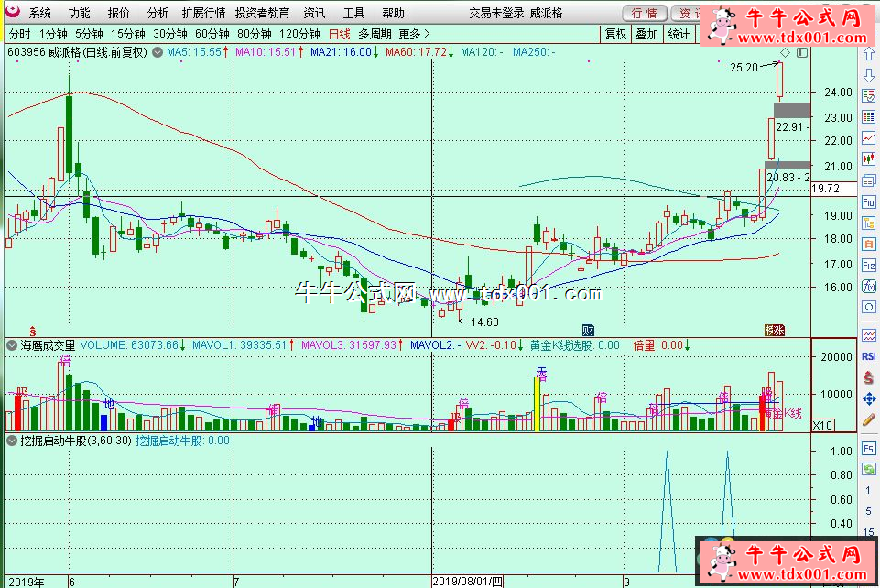
Task: Open the 系统 menu
Action: coord(40,12)
